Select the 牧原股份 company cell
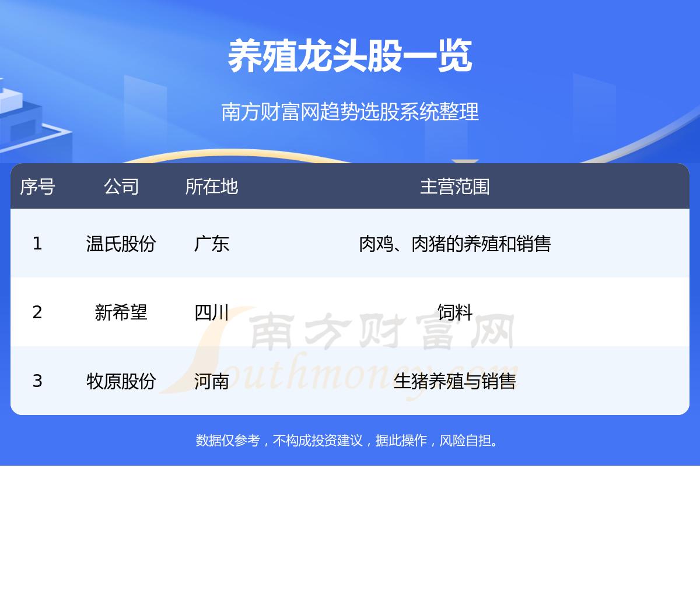This screenshot has width=700, height=612. coord(121,381)
